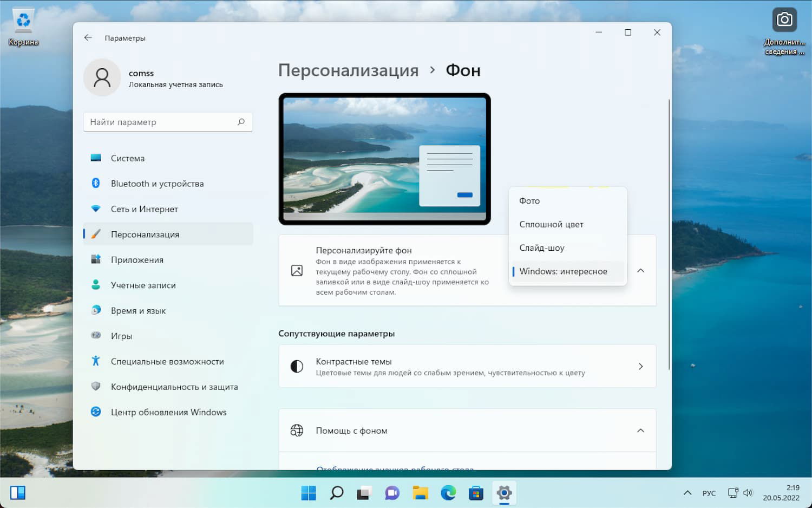The image size is (812, 508).
Task: Open Bluetooth и устройства settings
Action: click(x=157, y=183)
